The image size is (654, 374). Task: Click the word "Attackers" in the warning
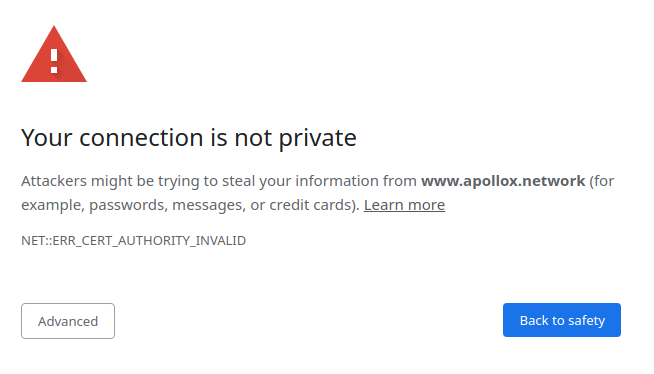54,181
